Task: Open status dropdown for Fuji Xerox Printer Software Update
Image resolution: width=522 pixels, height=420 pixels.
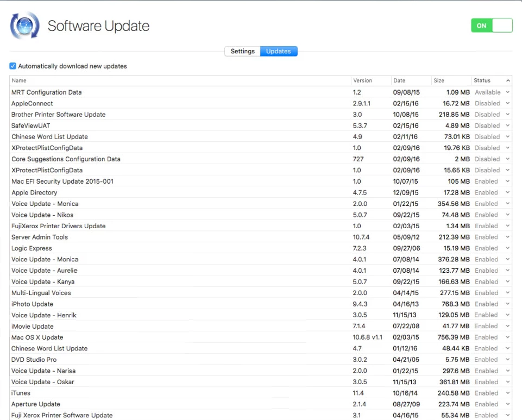Action: pyautogui.click(x=508, y=415)
